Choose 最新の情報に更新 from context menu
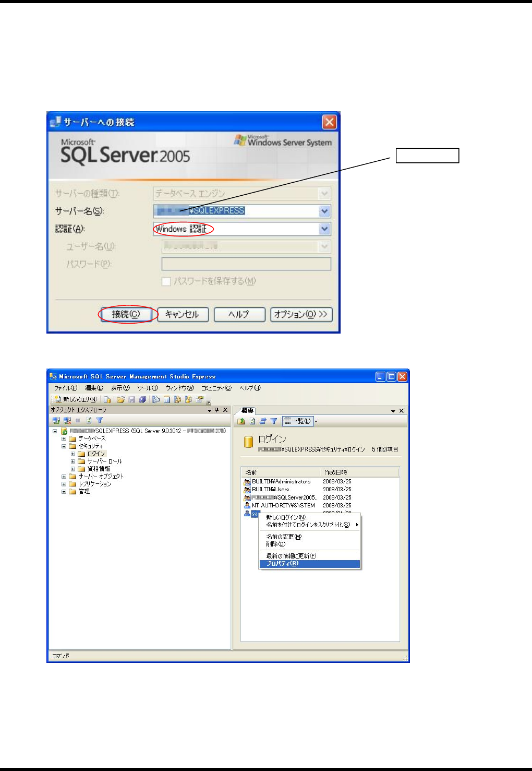Viewport: 532px width, 771px height. tap(310, 556)
